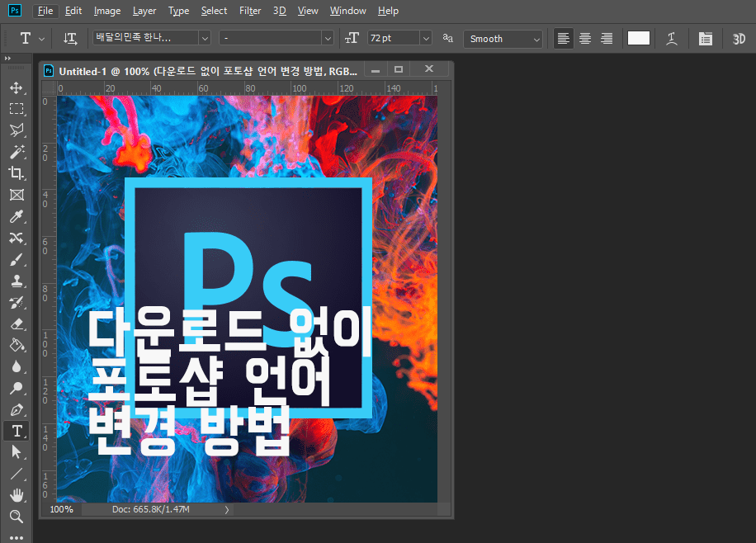Open the font size dropdown arrow
The image size is (756, 543).
(x=426, y=38)
